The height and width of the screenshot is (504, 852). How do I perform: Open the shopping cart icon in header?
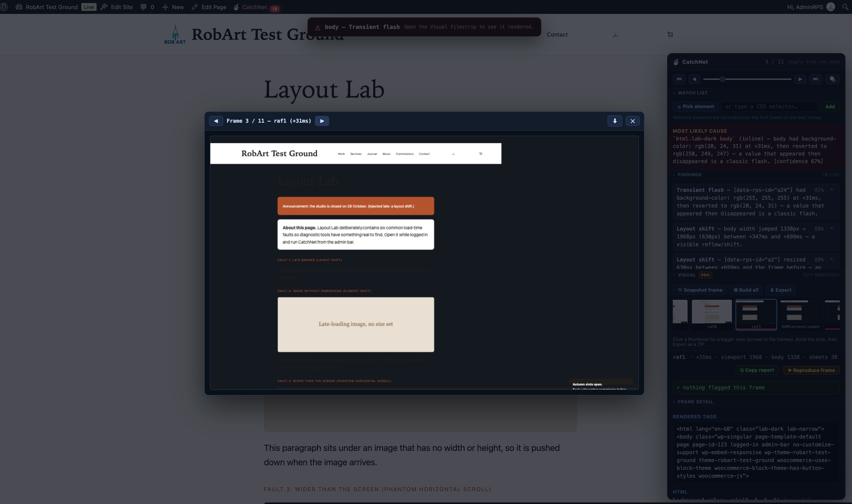(x=670, y=34)
